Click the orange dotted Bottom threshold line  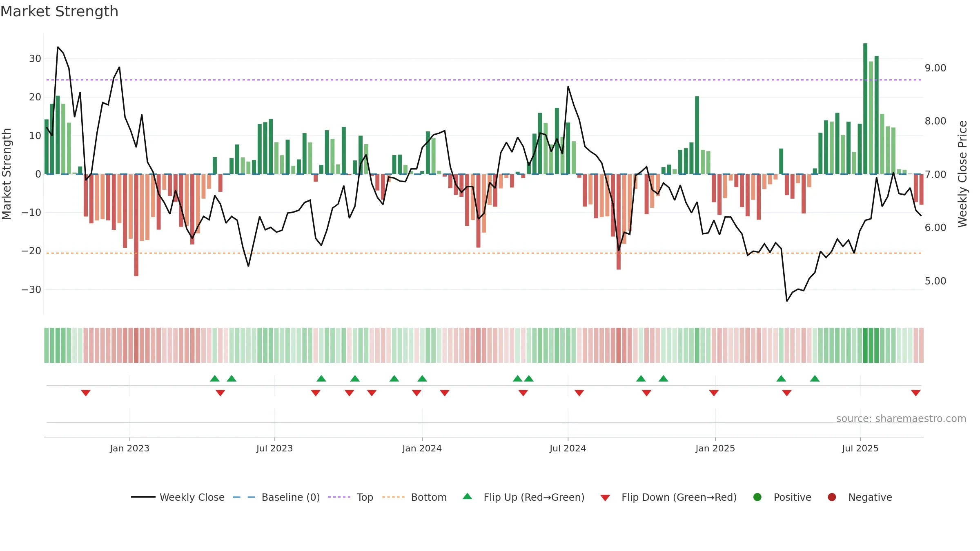pyautogui.click(x=484, y=253)
